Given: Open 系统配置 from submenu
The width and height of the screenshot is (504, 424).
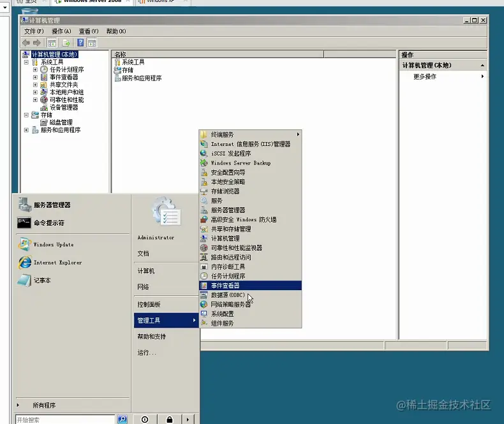Looking at the screenshot, I should point(250,314).
